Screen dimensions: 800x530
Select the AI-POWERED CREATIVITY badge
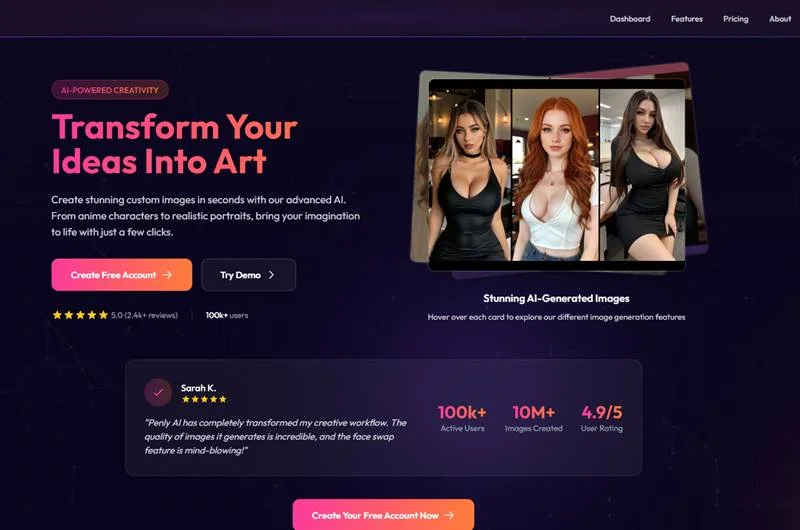click(x=110, y=90)
